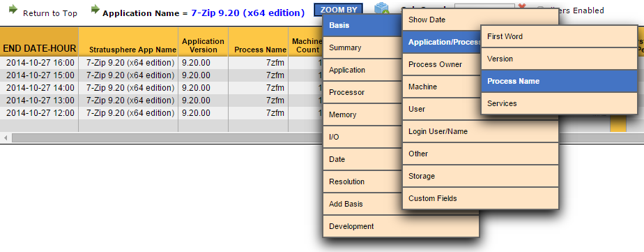Click the horizontal scrollbar track under the table
The height and width of the screenshot is (252, 644).
click(x=167, y=138)
